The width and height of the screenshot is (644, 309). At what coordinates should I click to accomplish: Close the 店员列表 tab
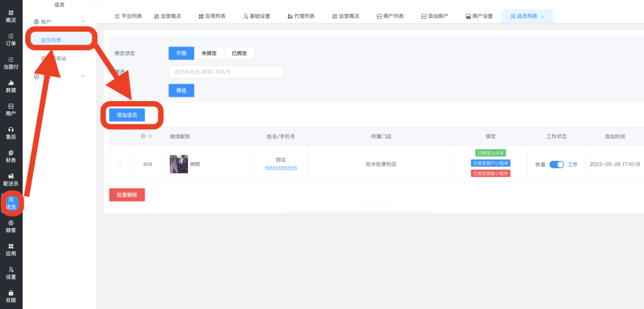543,16
